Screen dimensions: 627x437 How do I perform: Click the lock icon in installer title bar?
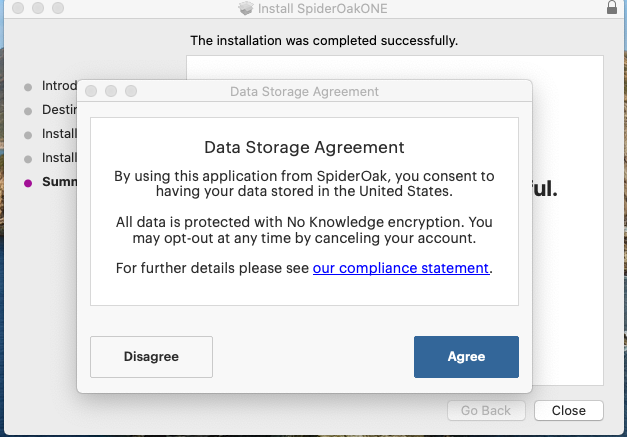click(x=612, y=8)
